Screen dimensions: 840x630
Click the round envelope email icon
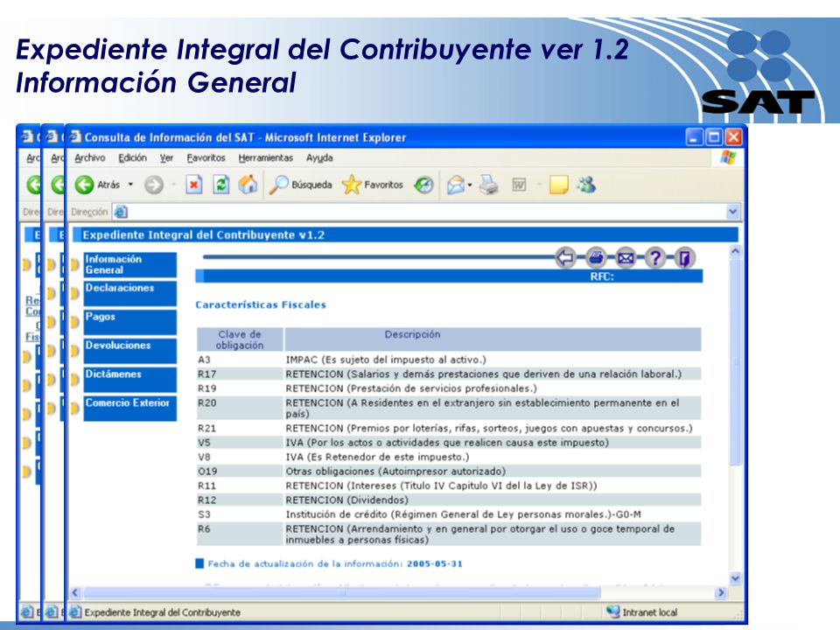[x=625, y=257]
